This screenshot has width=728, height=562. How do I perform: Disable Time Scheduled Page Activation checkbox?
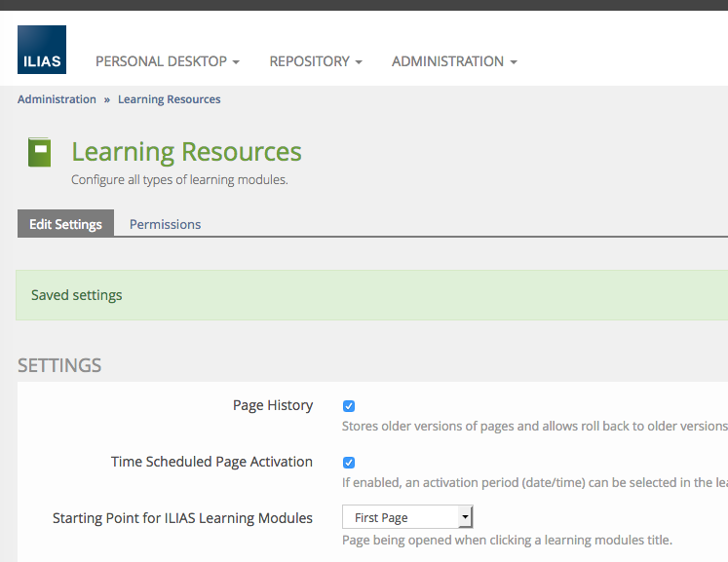tap(349, 463)
